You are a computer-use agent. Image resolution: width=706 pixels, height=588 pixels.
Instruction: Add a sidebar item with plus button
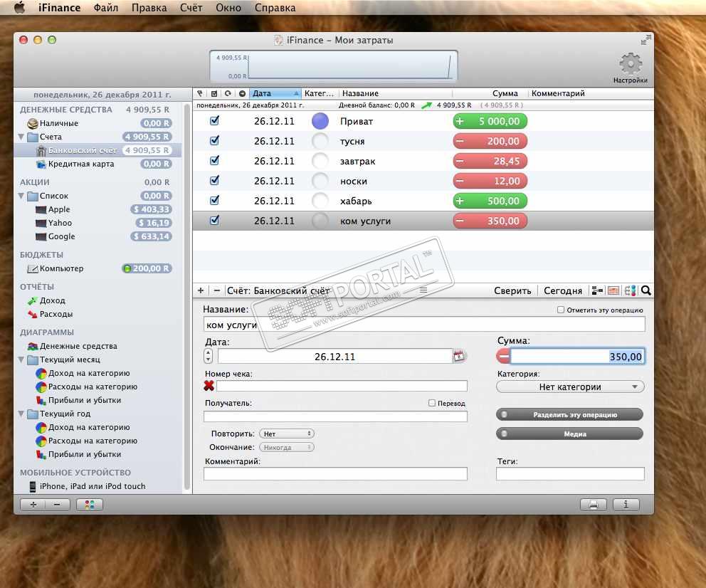[33, 505]
